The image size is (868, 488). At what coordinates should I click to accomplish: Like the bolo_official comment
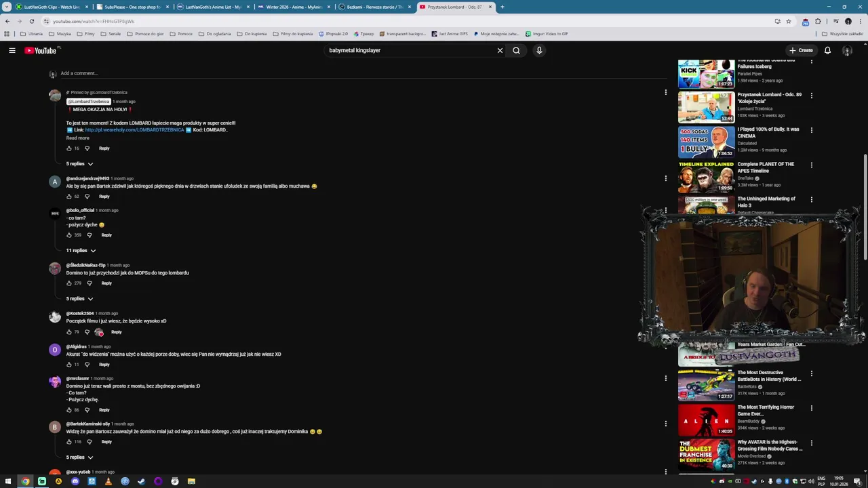69,235
